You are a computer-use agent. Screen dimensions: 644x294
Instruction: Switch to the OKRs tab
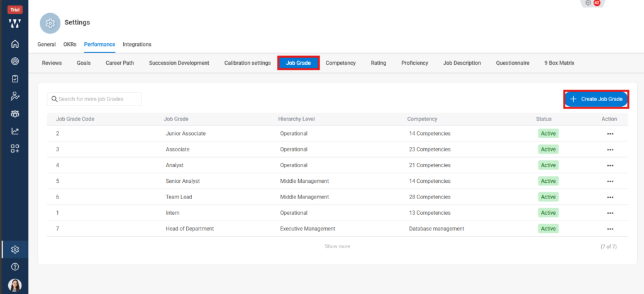click(x=70, y=44)
